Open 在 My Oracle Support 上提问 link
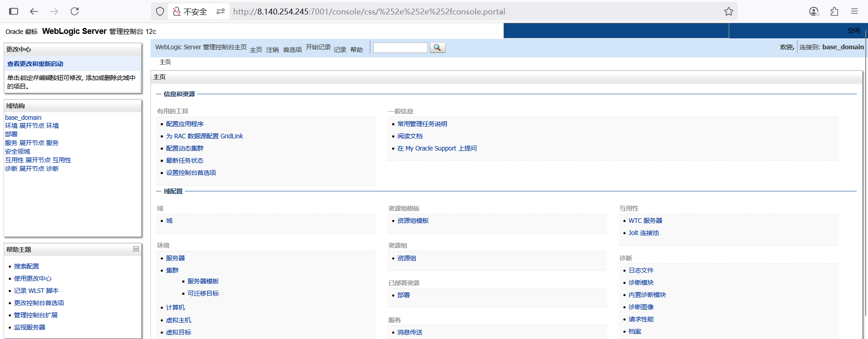This screenshot has width=868, height=339. tap(437, 148)
